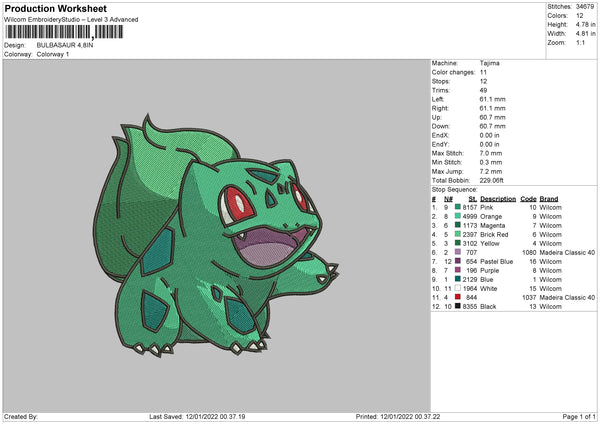The image size is (600, 424).
Task: Click the Pastel Blue thread swatch
Action: click(458, 261)
